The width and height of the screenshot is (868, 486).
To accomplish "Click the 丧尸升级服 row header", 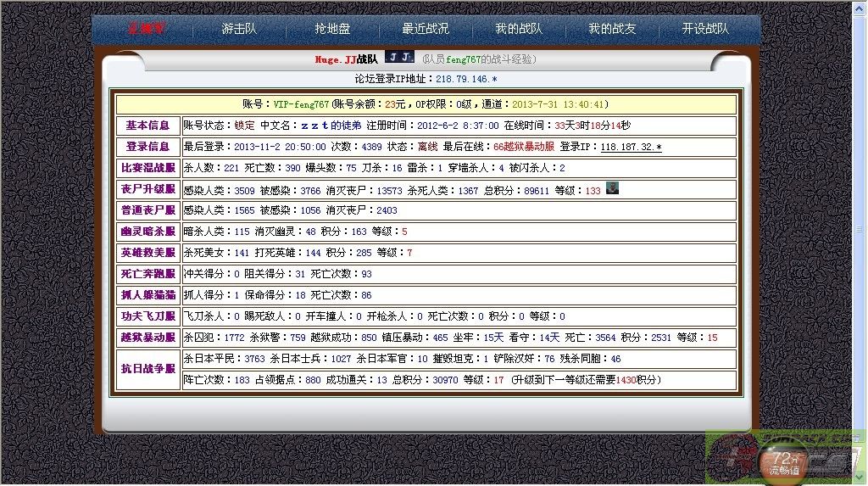I will [148, 189].
